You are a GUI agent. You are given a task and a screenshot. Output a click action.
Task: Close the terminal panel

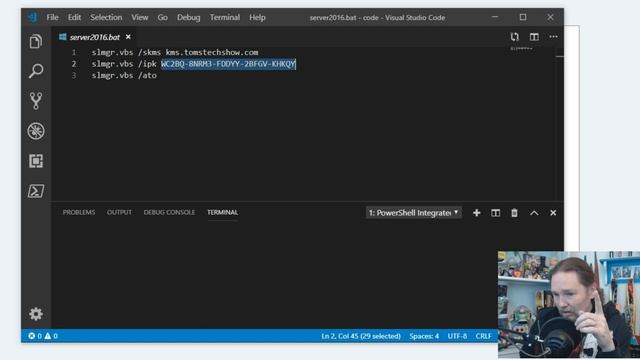click(x=553, y=213)
